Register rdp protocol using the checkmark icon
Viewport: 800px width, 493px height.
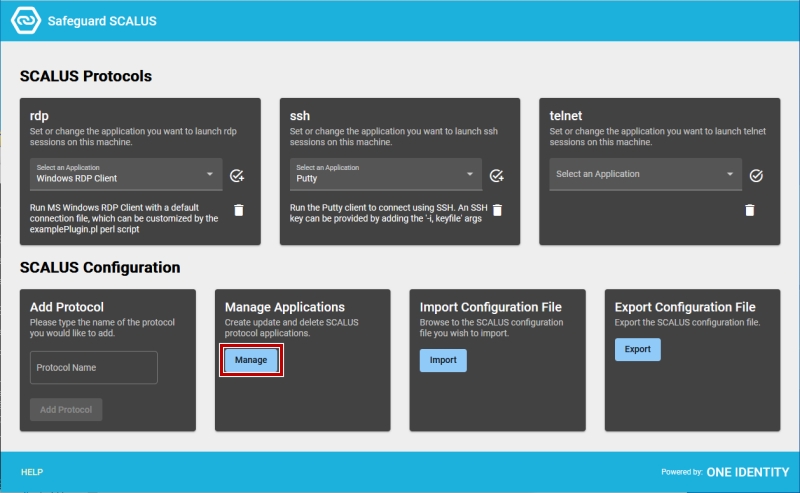point(237,176)
